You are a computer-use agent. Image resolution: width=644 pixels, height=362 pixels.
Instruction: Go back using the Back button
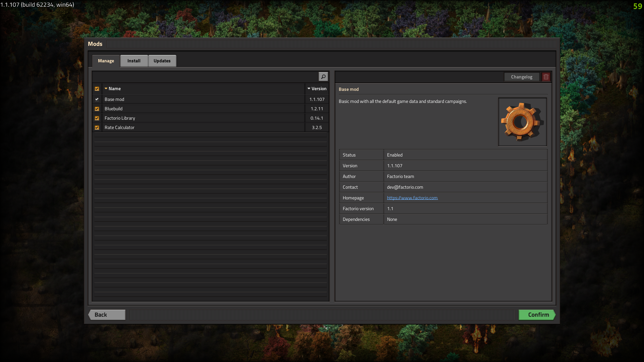pyautogui.click(x=107, y=315)
